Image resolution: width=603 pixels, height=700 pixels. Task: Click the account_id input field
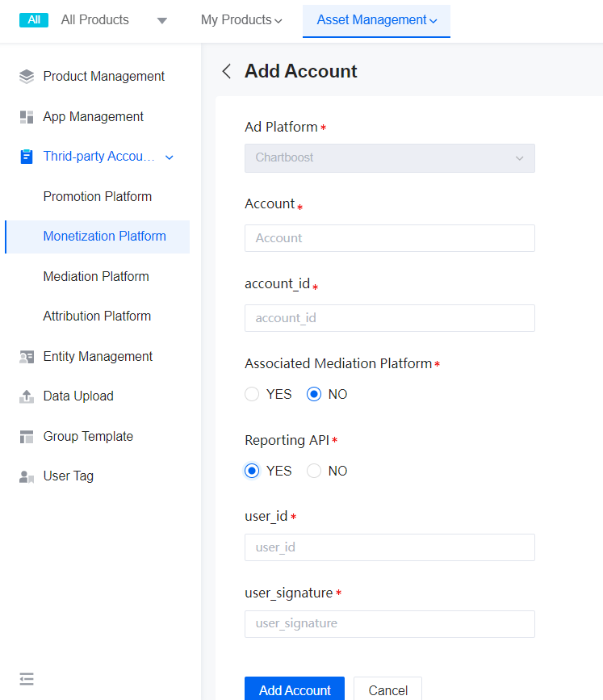pyautogui.click(x=389, y=318)
